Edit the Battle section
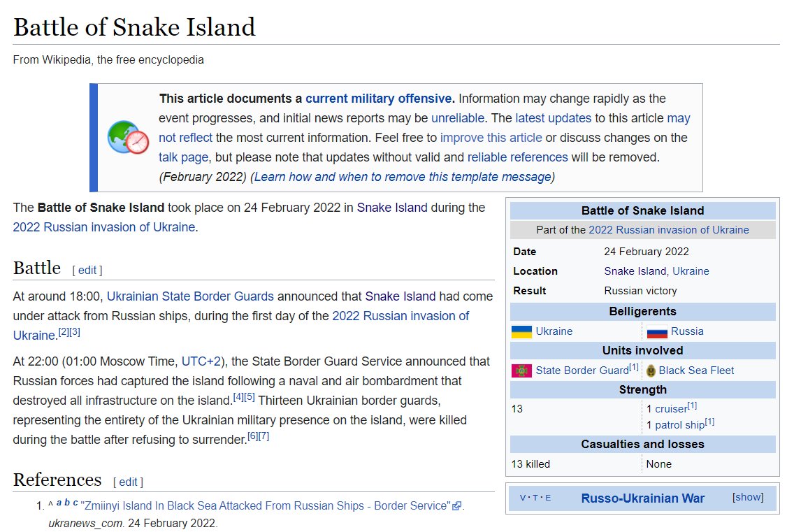 [x=87, y=270]
